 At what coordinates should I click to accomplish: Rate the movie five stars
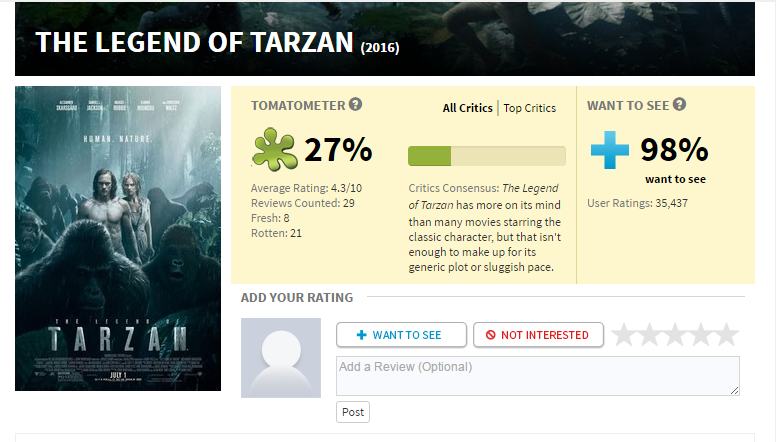pos(727,335)
